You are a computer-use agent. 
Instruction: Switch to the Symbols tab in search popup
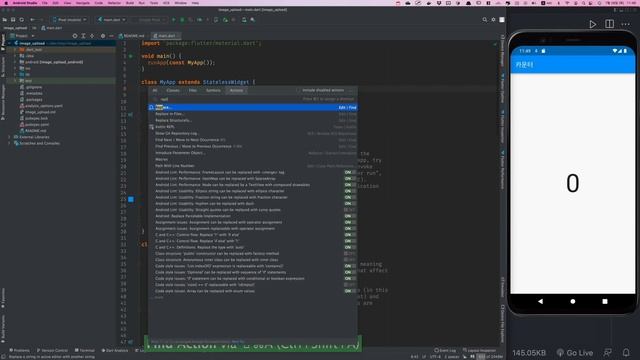213,90
